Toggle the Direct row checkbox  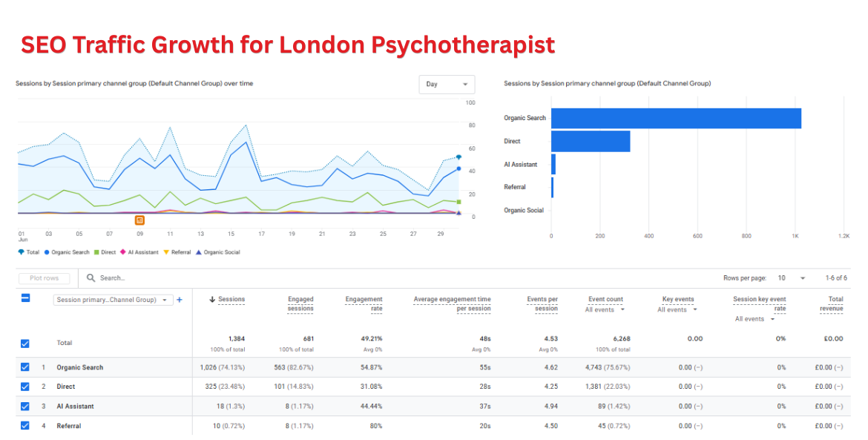[x=25, y=387]
